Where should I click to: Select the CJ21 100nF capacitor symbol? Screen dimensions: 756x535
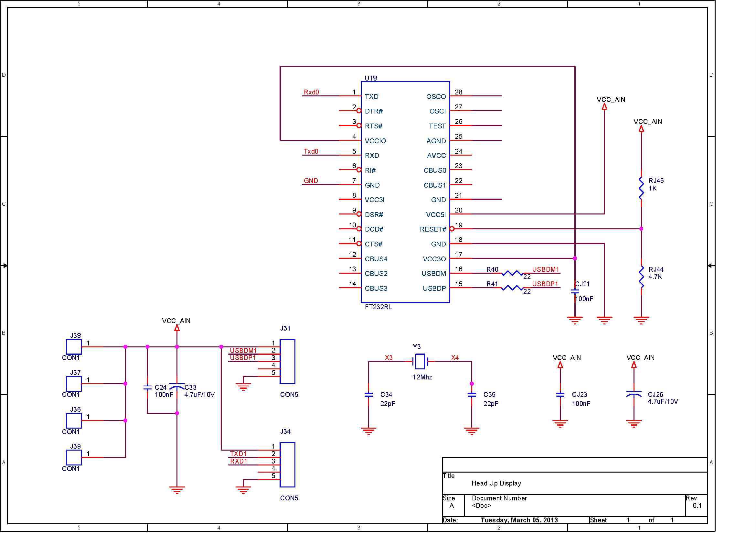pos(575,291)
